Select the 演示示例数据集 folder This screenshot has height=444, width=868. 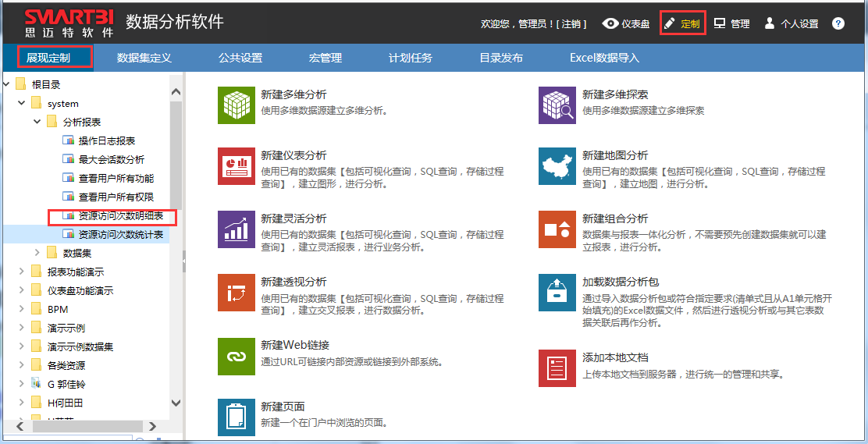(x=80, y=347)
